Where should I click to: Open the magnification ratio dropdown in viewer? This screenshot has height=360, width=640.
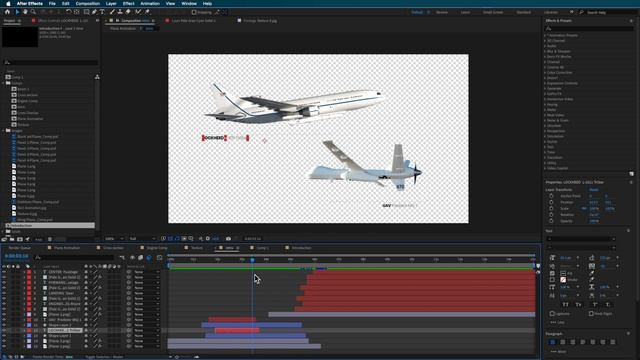click(x=114, y=238)
